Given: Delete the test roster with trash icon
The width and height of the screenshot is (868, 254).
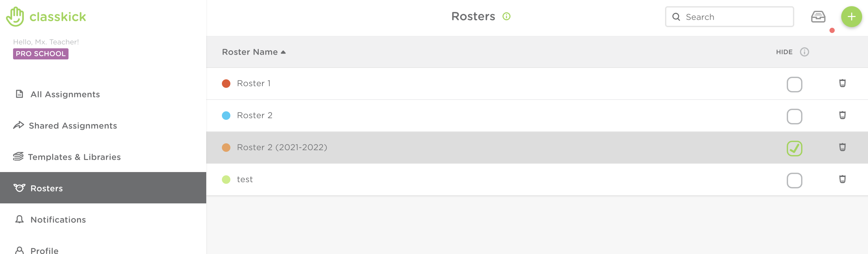Looking at the screenshot, I should 842,179.
